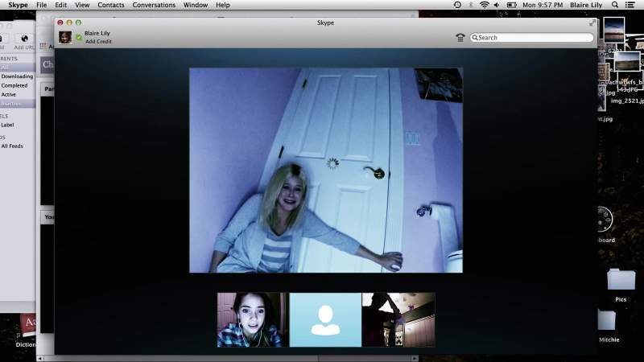Screen dimensions: 644x362
Task: Select Active in background window sidebar
Action: [x=9, y=94]
